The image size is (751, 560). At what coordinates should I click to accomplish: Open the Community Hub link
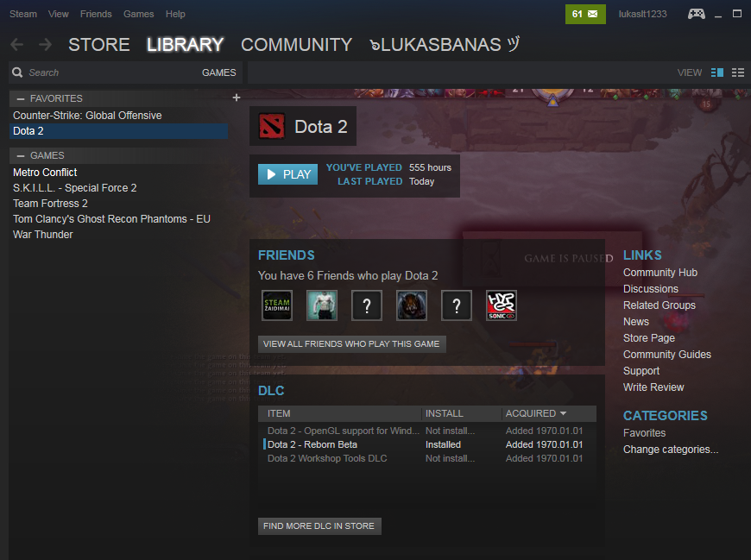click(660, 273)
